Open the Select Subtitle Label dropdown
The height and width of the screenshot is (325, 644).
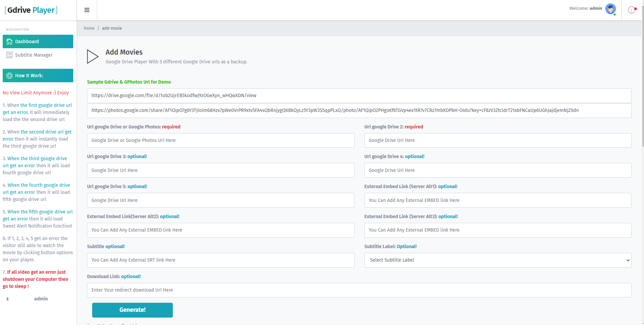coord(498,260)
